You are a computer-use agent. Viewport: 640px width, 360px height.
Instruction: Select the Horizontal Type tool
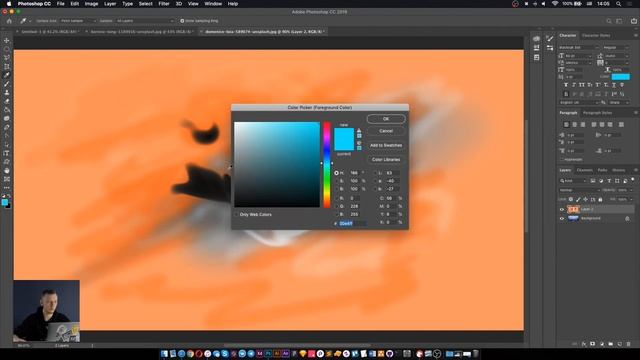tap(7, 153)
